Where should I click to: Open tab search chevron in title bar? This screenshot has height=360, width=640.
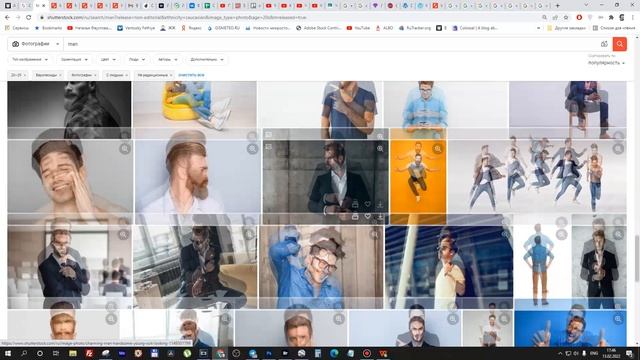[587, 5]
